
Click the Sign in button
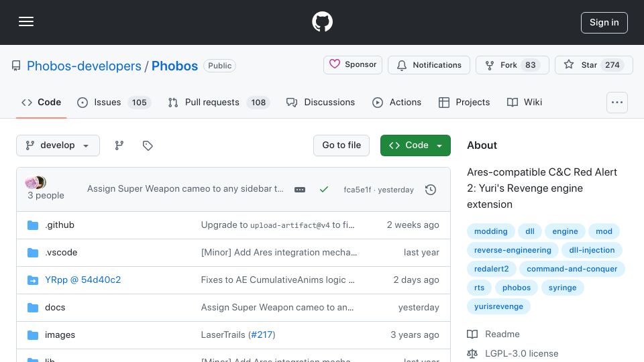604,23
